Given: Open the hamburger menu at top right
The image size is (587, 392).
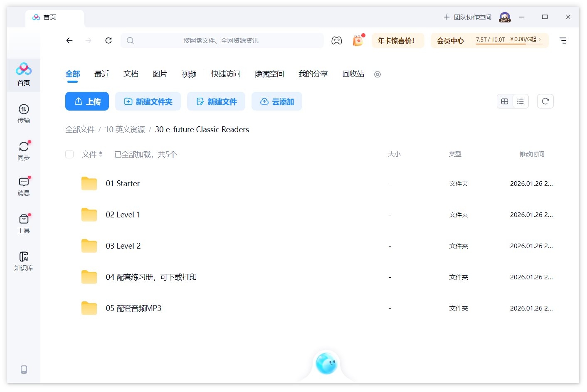Looking at the screenshot, I should click(x=563, y=40).
